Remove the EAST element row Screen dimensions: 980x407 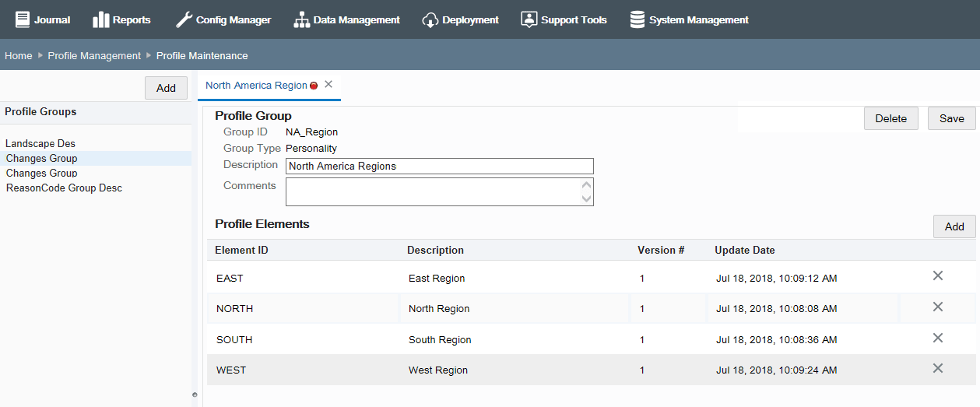click(x=938, y=275)
